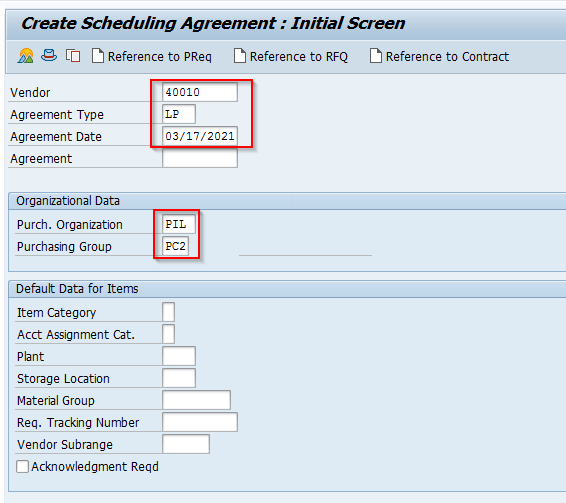The width and height of the screenshot is (566, 503).
Task: Open Reference to RFQ
Action: (x=299, y=57)
